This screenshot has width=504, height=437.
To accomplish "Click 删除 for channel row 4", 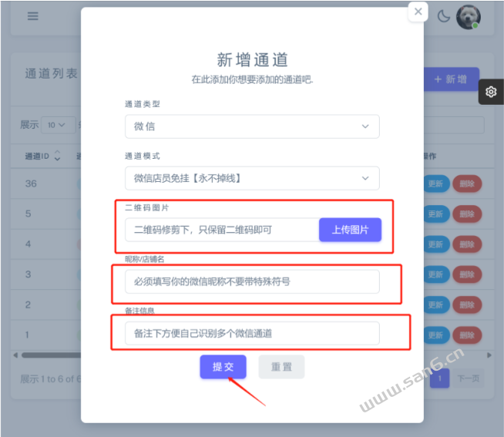I will click(x=467, y=244).
